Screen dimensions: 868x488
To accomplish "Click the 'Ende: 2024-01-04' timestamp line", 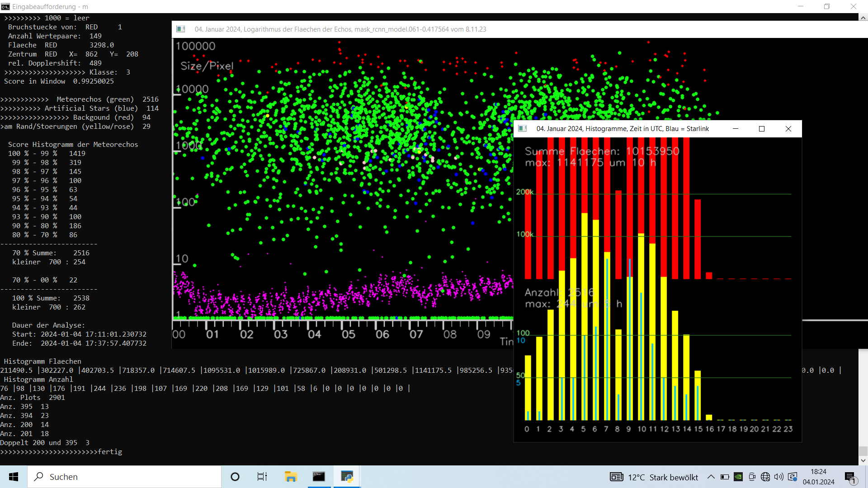I will click(x=79, y=343).
